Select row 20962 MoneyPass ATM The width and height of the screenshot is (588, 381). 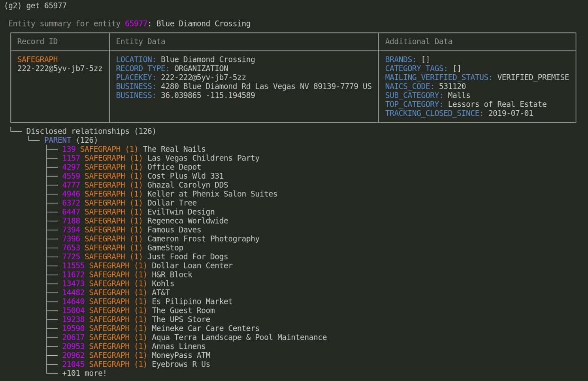(x=136, y=355)
